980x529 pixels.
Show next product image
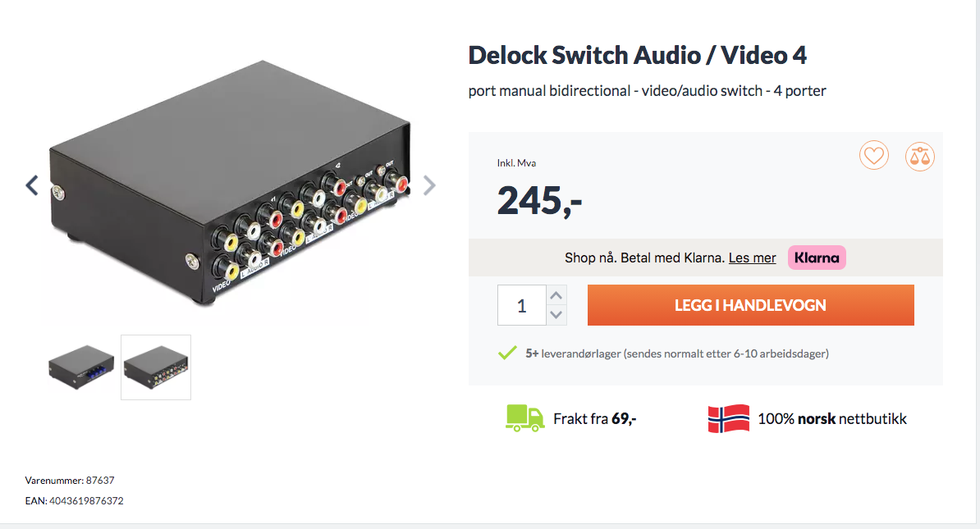click(428, 186)
